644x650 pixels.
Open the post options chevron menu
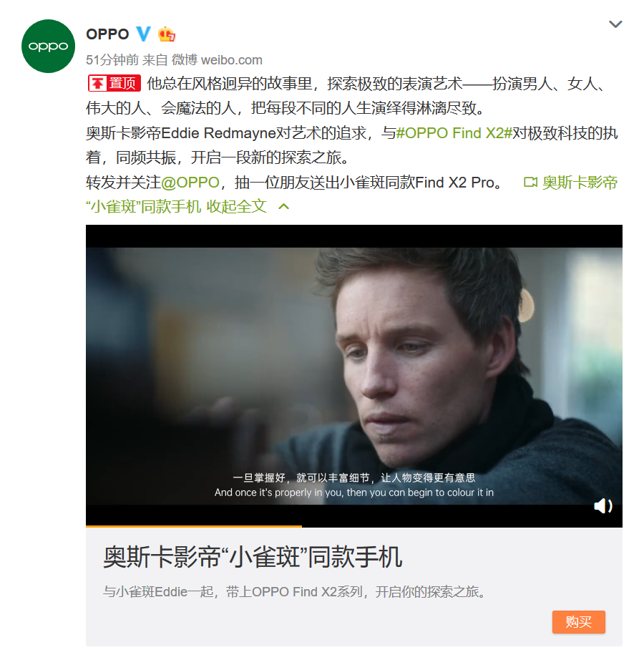615,24
